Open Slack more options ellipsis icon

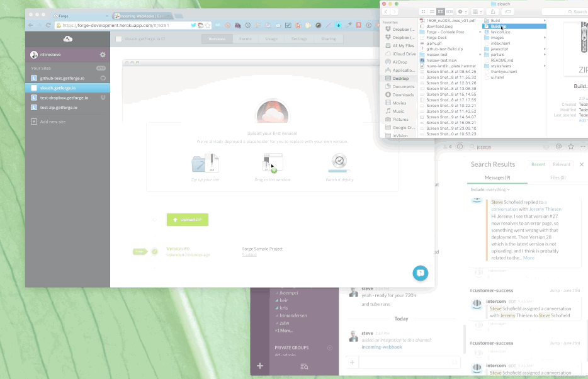(x=583, y=147)
